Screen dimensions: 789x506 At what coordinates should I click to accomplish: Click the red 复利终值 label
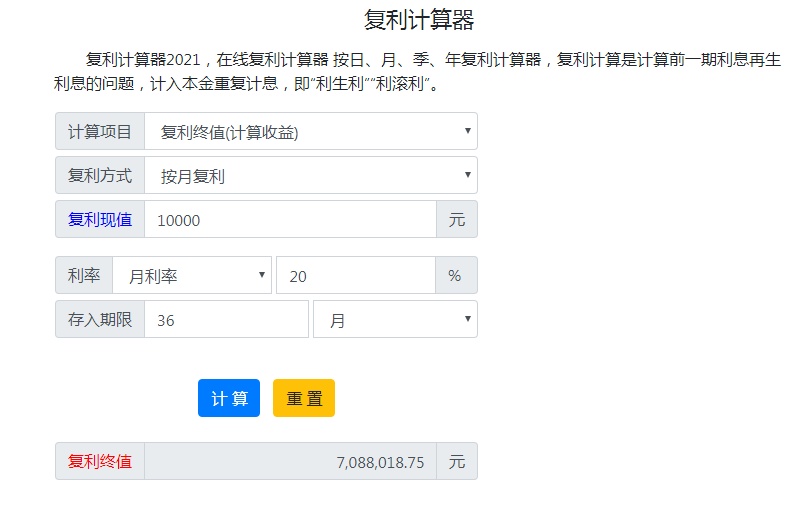(x=100, y=461)
